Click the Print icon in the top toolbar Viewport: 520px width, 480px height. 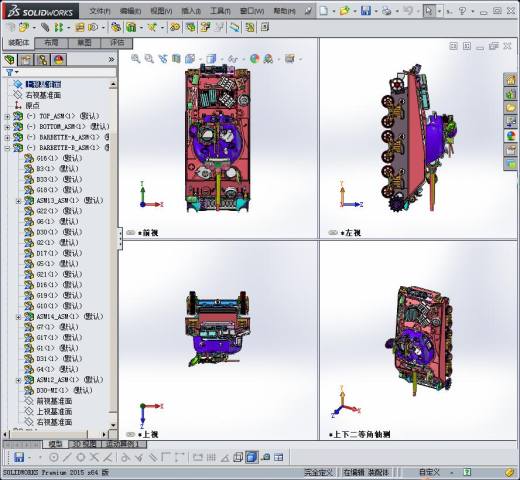pos(387,11)
